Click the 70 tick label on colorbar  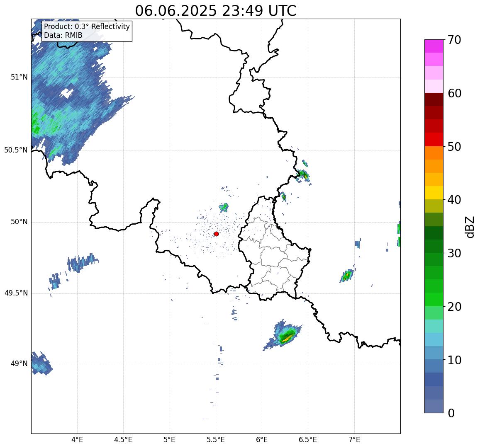click(x=454, y=40)
